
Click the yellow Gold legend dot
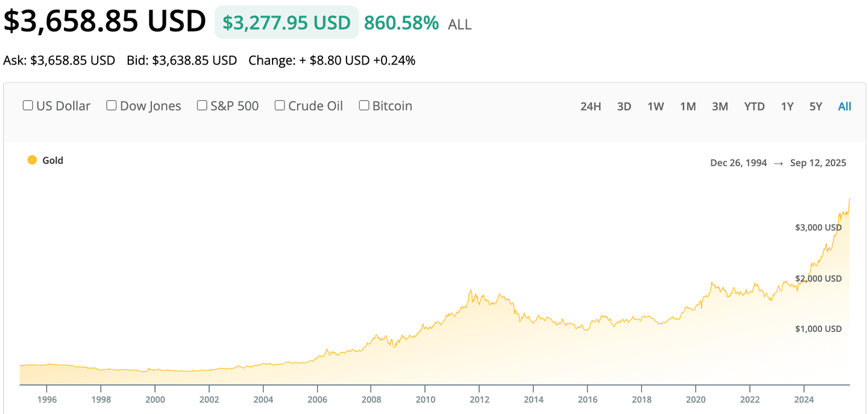32,160
